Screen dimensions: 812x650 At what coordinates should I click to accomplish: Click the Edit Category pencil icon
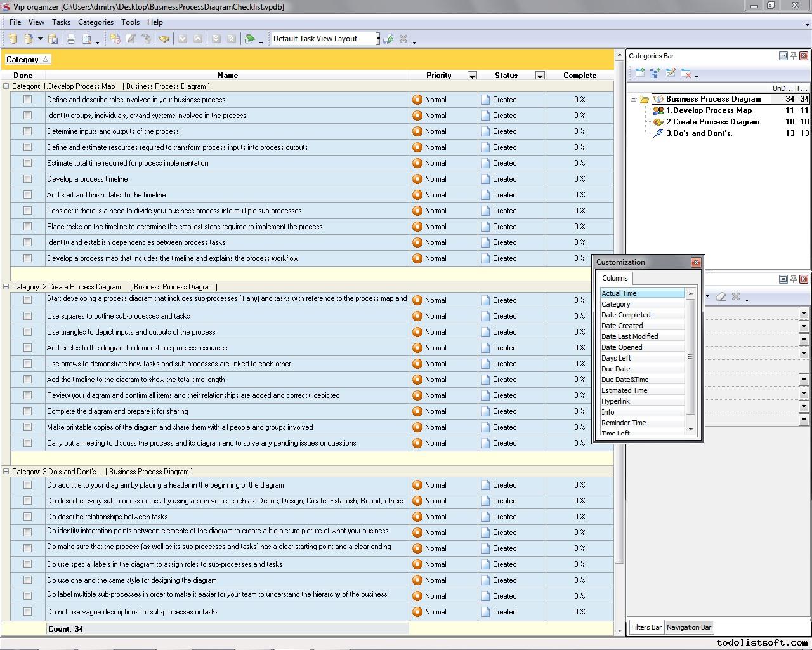click(671, 74)
